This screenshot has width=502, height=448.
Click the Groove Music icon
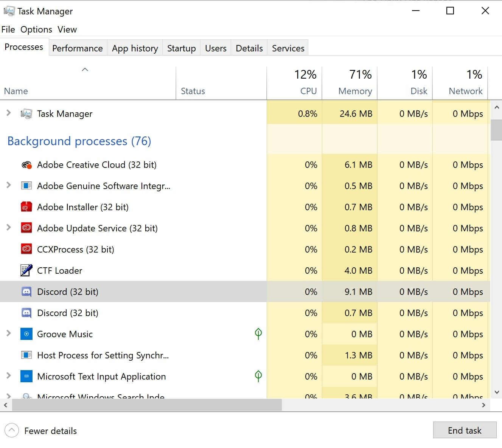coord(26,334)
